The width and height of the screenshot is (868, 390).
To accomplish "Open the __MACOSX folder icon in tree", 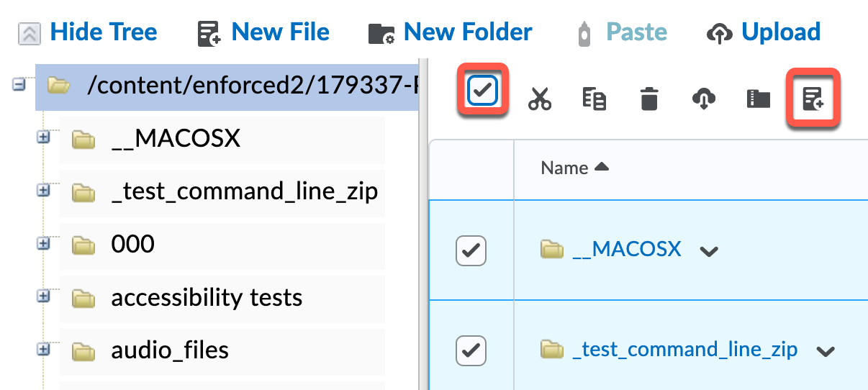I will (84, 139).
